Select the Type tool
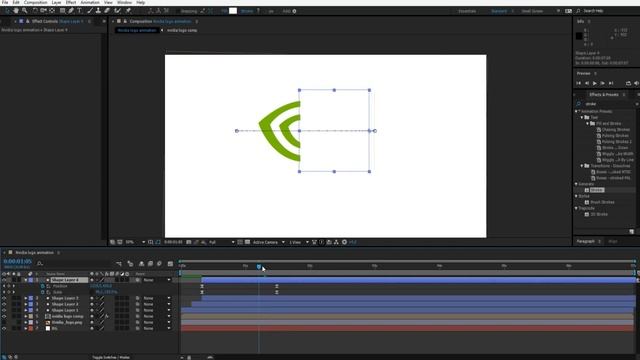Image resolution: width=640 pixels, height=360 pixels. 79,11
